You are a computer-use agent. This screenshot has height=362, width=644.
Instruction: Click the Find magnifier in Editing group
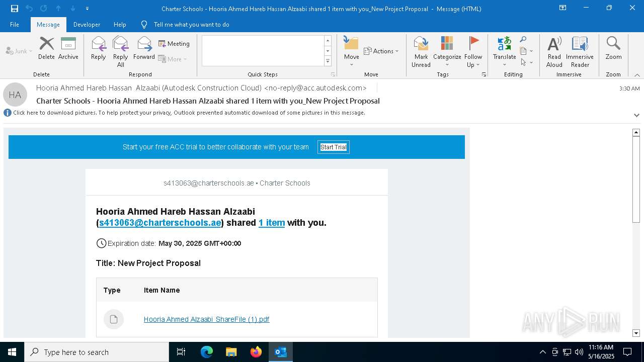[x=523, y=40]
